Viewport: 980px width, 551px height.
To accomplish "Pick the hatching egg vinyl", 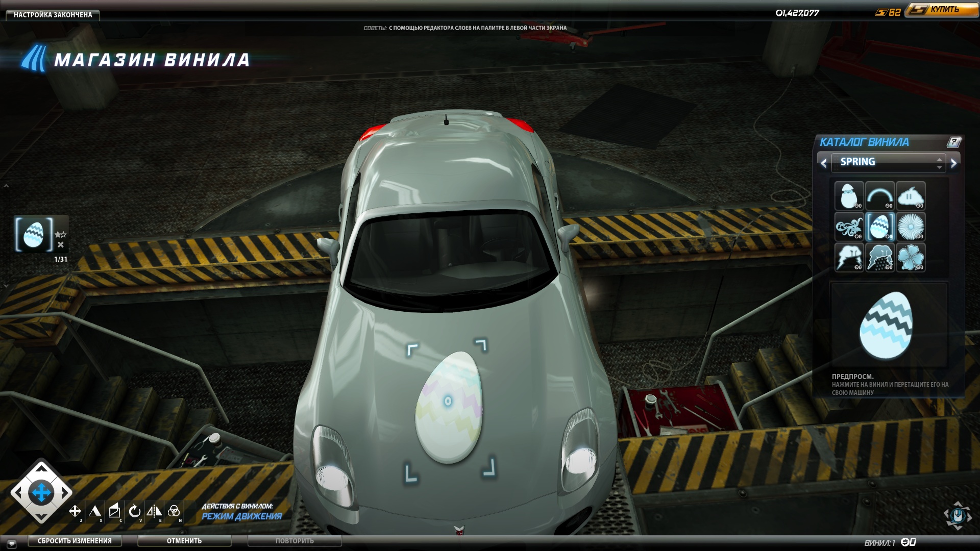I will coord(849,196).
